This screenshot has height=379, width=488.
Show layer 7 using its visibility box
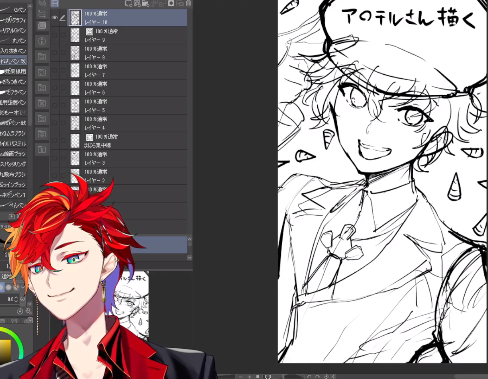(55, 70)
